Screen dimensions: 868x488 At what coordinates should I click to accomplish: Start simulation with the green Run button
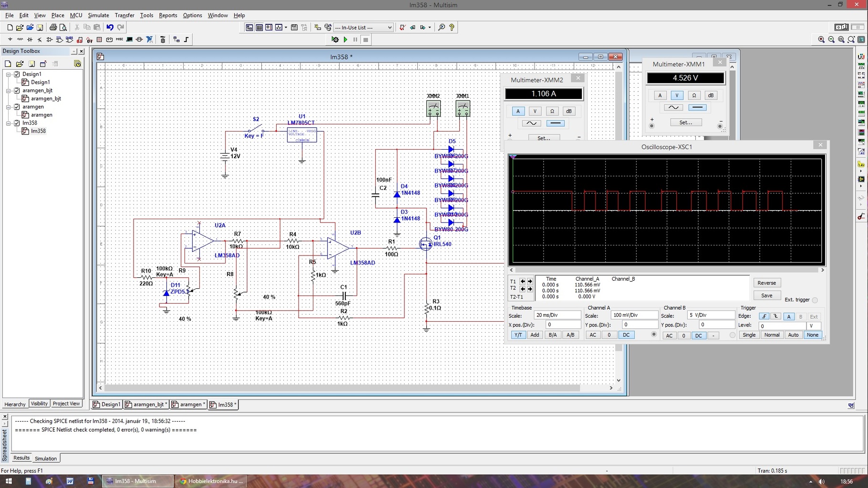[x=346, y=40]
